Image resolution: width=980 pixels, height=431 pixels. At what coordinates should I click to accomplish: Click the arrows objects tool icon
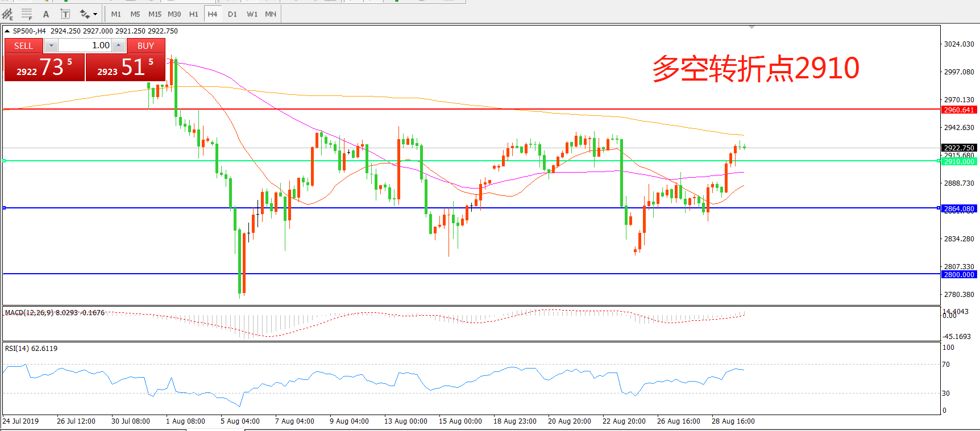click(x=85, y=14)
